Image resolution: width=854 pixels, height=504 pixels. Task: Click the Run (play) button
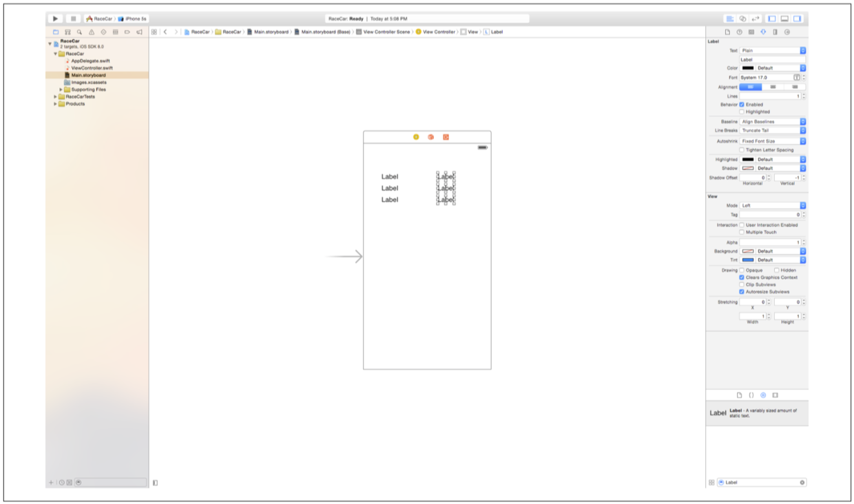point(55,19)
